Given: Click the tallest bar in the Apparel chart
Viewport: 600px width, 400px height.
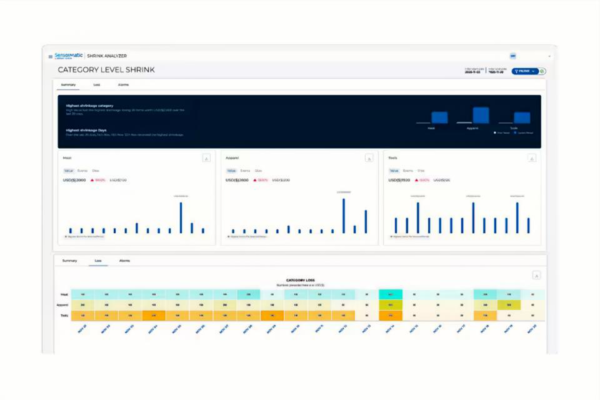Looking at the screenshot, I should click(x=344, y=216).
